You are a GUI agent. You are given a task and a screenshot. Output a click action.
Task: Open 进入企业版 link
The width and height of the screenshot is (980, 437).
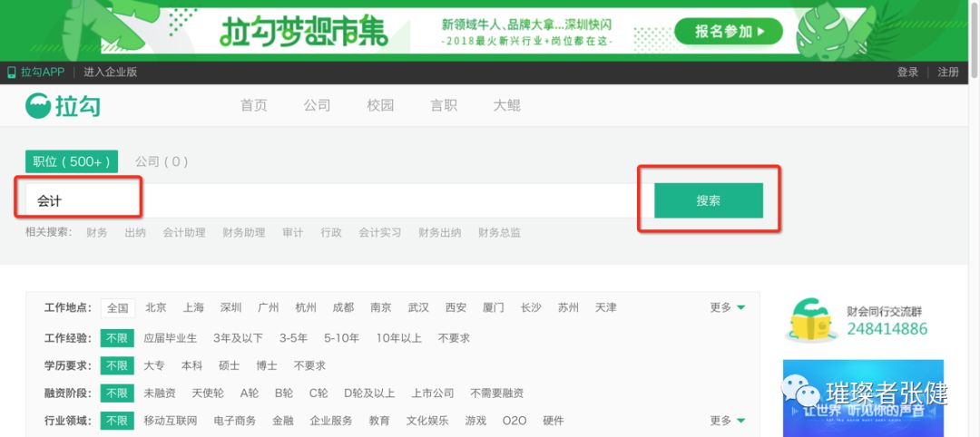coord(110,72)
